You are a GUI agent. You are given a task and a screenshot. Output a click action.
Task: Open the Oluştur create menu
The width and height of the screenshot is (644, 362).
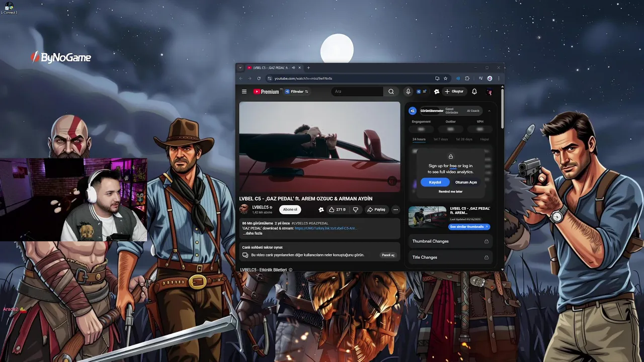pyautogui.click(x=454, y=92)
